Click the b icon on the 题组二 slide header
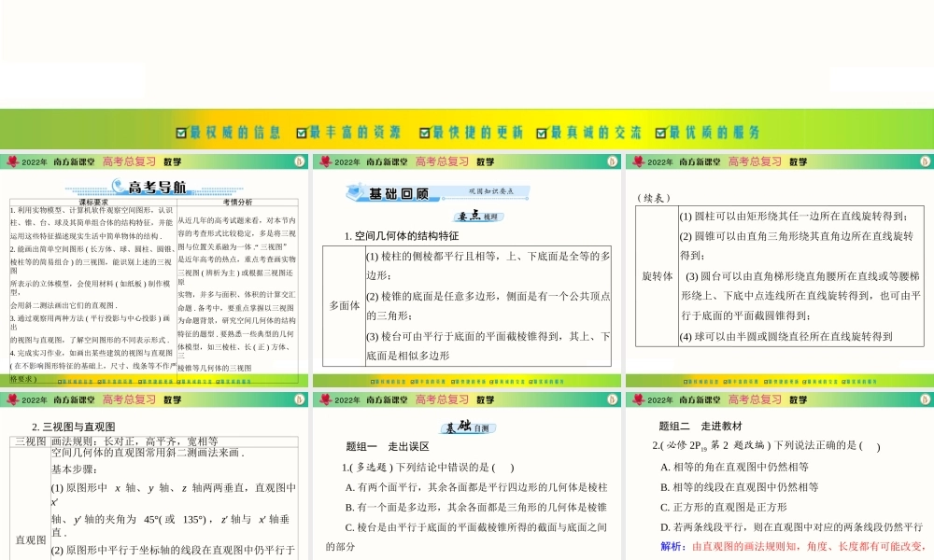The width and height of the screenshot is (934, 560). pyautogui.click(x=925, y=399)
